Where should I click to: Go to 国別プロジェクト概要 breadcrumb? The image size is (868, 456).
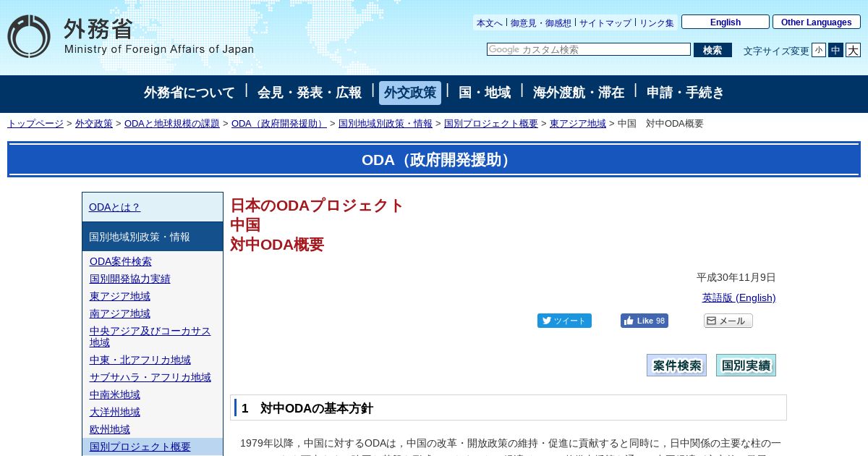click(491, 124)
